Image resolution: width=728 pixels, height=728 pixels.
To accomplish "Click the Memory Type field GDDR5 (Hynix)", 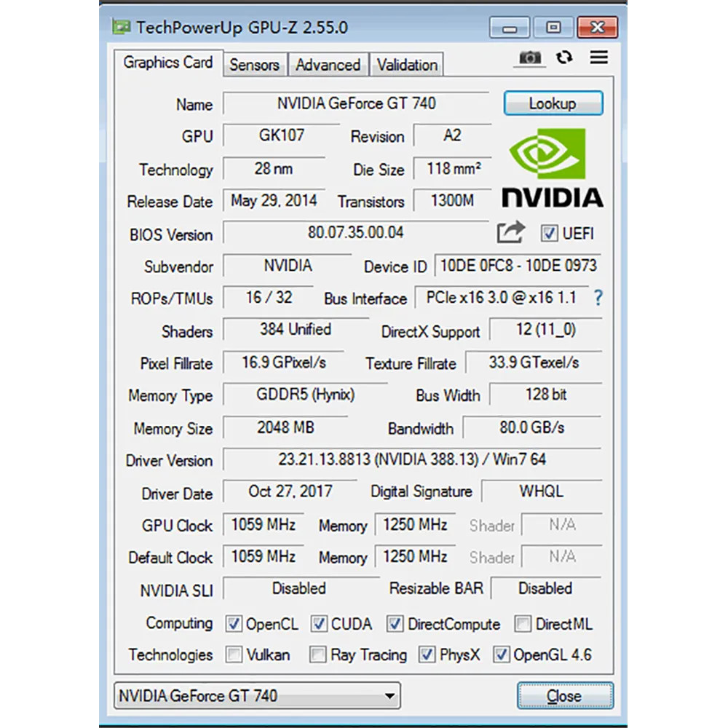I will [306, 394].
